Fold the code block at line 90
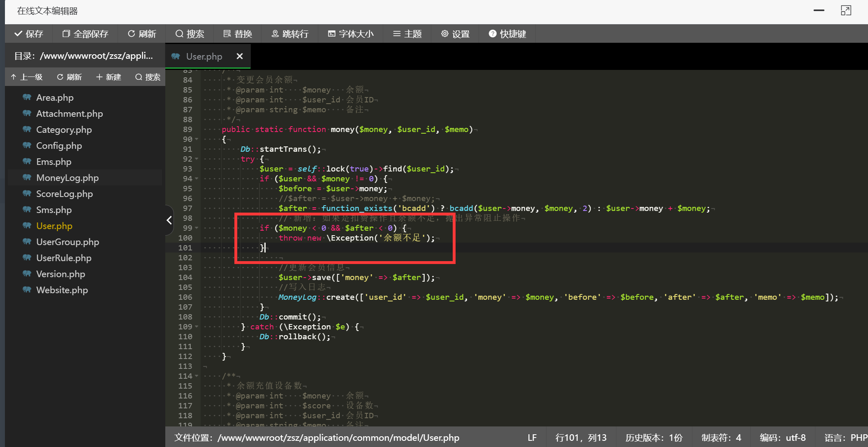This screenshot has width=868, height=447. pyautogui.click(x=197, y=139)
